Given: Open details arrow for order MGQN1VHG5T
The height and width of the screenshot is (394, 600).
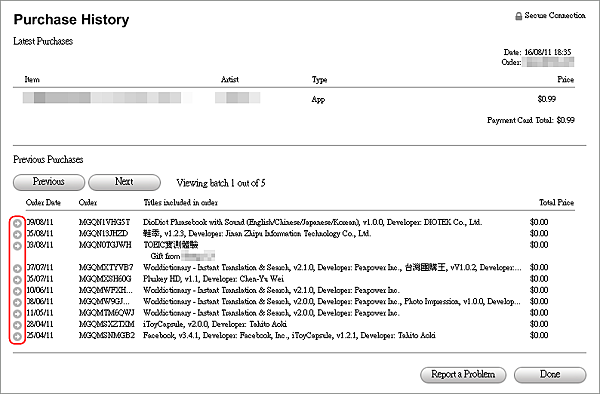Looking at the screenshot, I should (x=17, y=223).
